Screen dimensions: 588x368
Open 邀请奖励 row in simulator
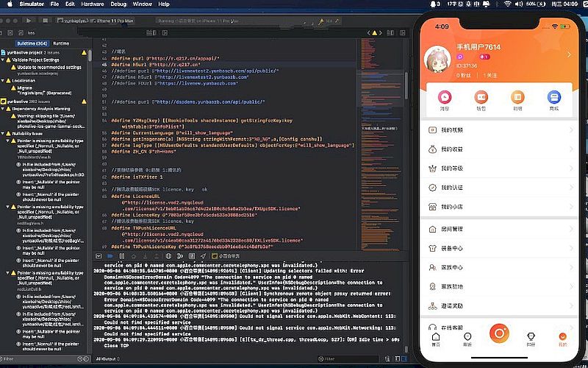click(500, 305)
